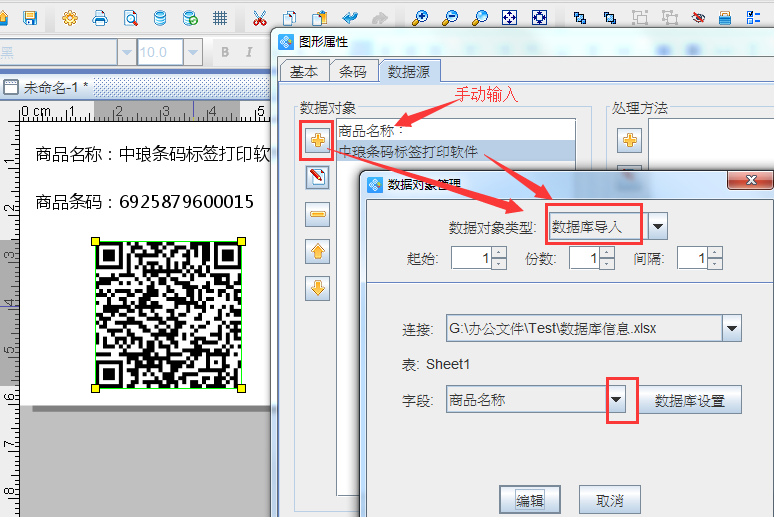Click the save disk icon in toolbar
The height and width of the screenshot is (517, 774).
(x=30, y=18)
